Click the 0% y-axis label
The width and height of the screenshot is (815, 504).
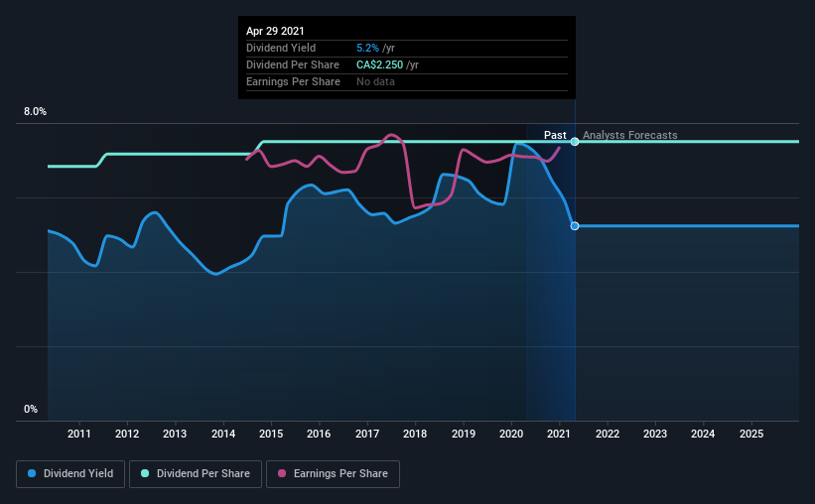tap(31, 410)
